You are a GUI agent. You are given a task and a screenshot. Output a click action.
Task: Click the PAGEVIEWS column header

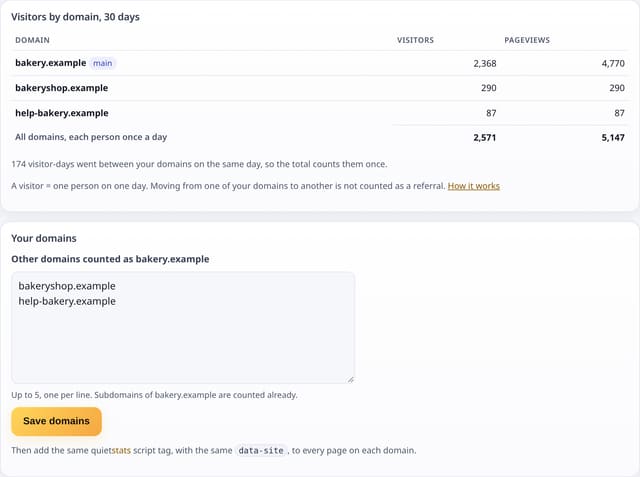(527, 40)
